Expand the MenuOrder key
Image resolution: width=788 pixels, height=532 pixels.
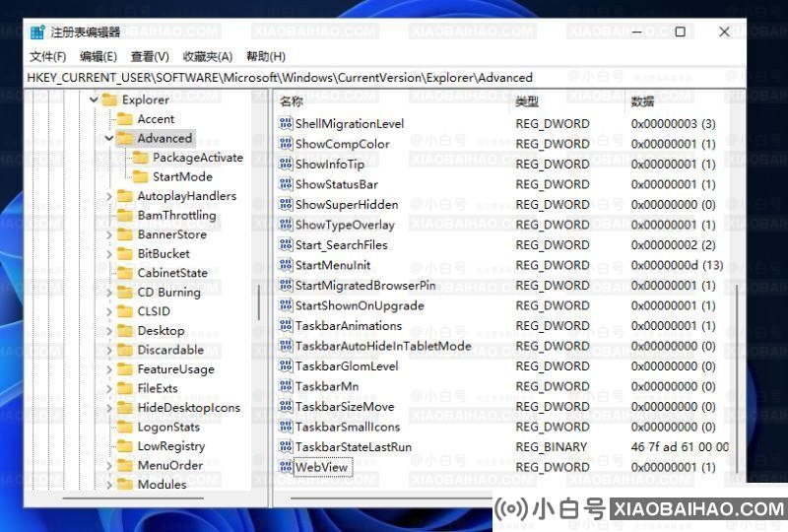[x=109, y=466]
